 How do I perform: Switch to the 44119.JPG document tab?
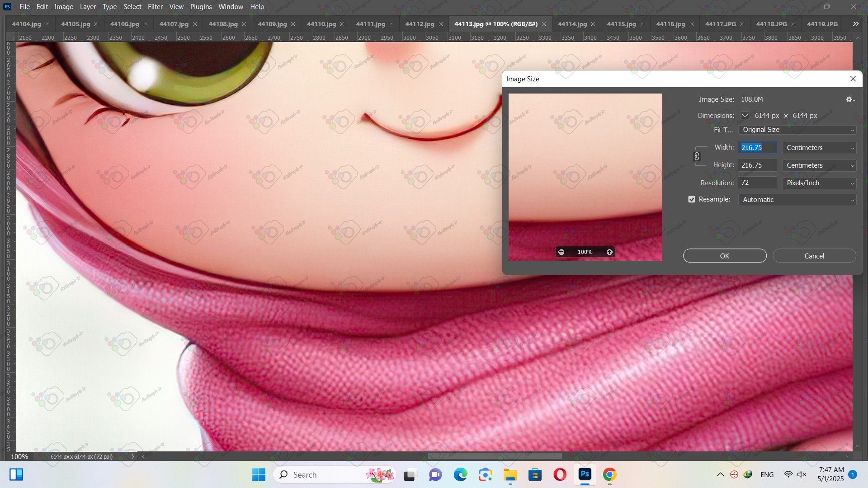pyautogui.click(x=822, y=24)
